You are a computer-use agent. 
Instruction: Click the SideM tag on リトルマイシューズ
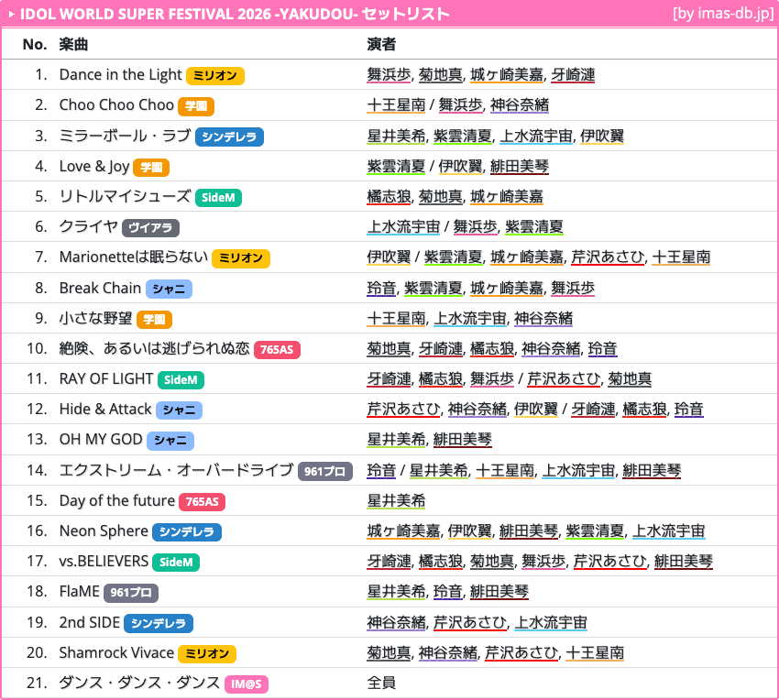219,197
